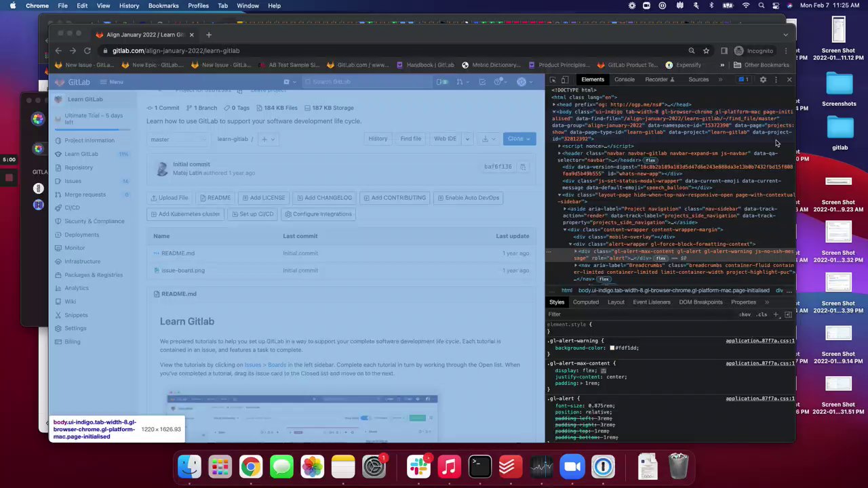Show more DevTools panels via the chevron
868x488 pixels.
point(721,80)
